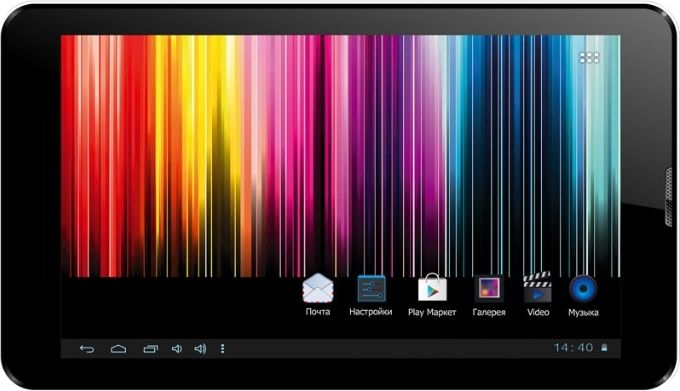Image resolution: width=680 pixels, height=391 pixels.
Task: Open the Почта mail envelope icon
Action: pos(318,288)
